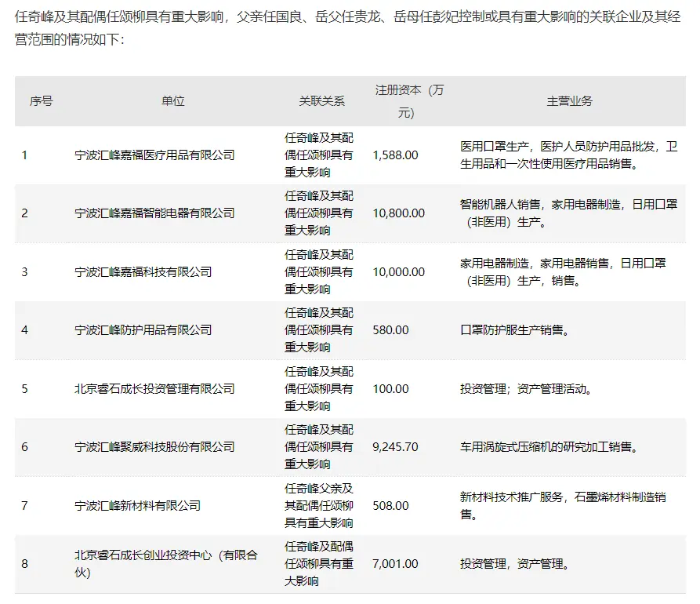Select the 7,001.00 capital cell
700x604 pixels.
click(x=396, y=564)
